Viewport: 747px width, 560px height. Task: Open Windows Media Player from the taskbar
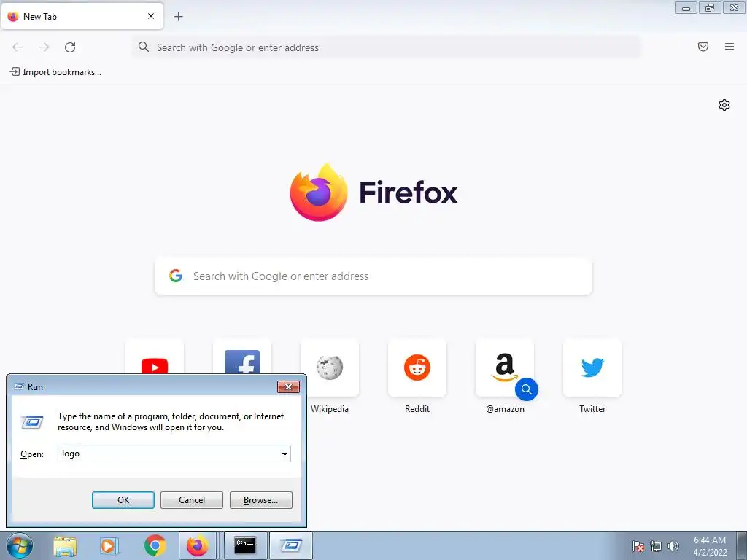109,545
